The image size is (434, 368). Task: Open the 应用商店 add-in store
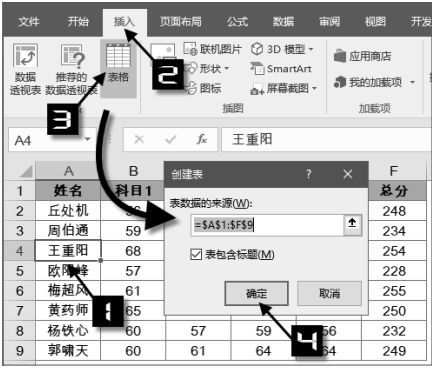tap(363, 56)
